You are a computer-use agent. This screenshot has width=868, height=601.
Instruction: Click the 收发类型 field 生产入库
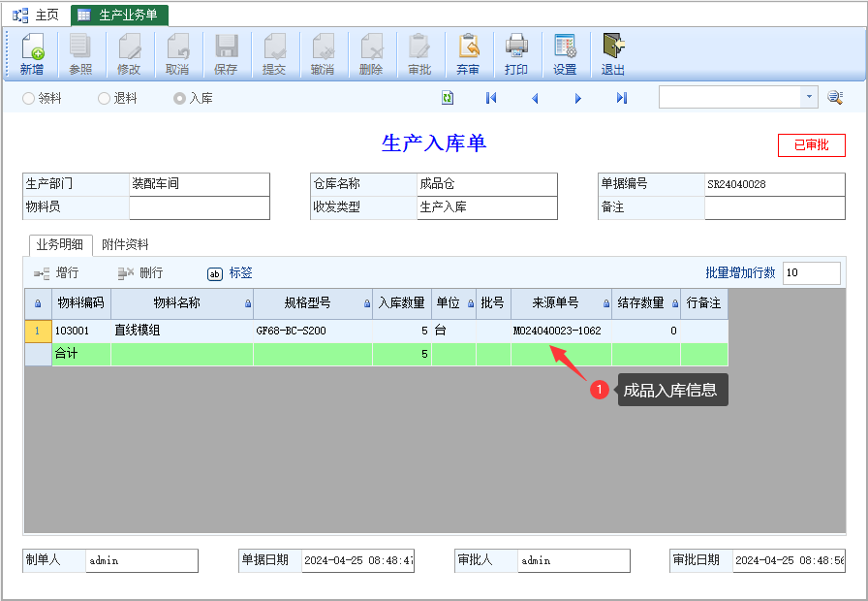[x=487, y=207]
